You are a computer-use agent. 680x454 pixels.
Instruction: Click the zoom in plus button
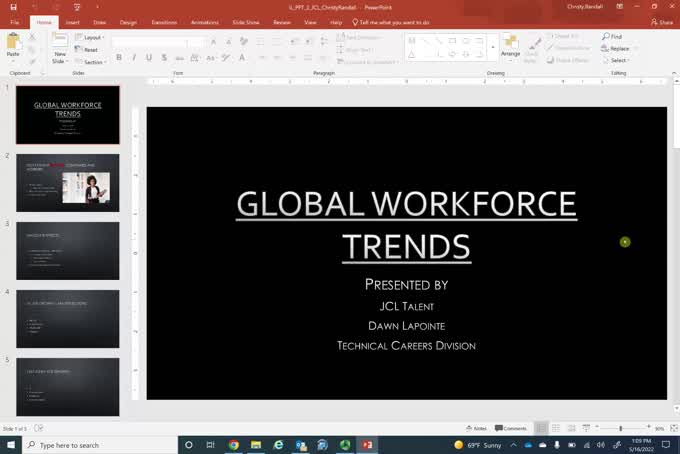point(649,427)
